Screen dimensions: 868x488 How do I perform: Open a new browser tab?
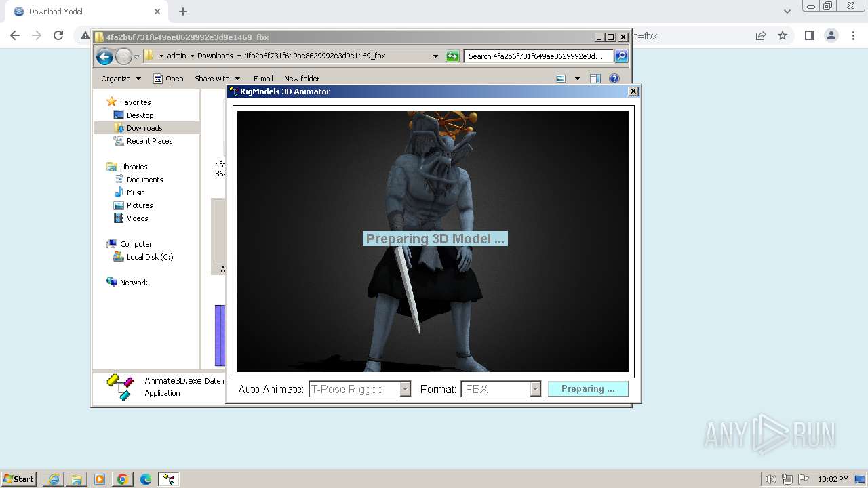coord(183,12)
